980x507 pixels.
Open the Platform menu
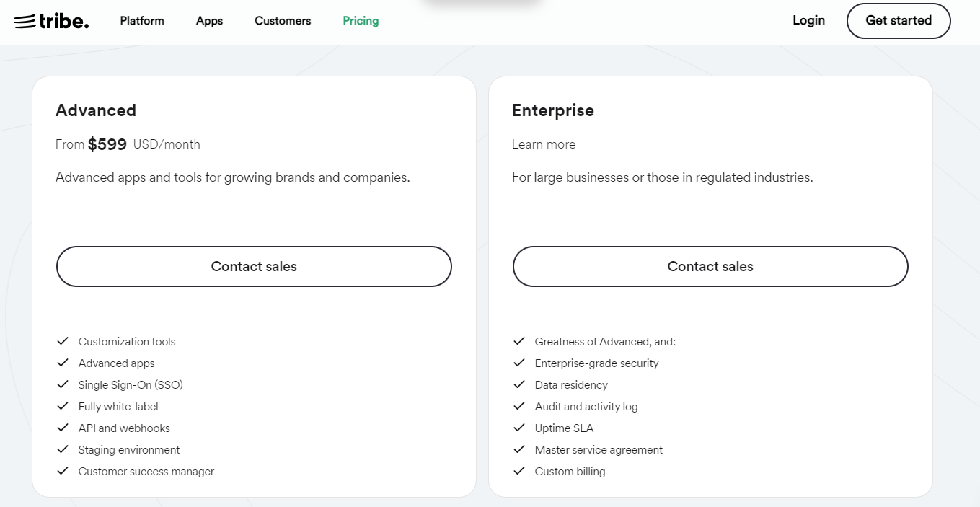click(142, 21)
